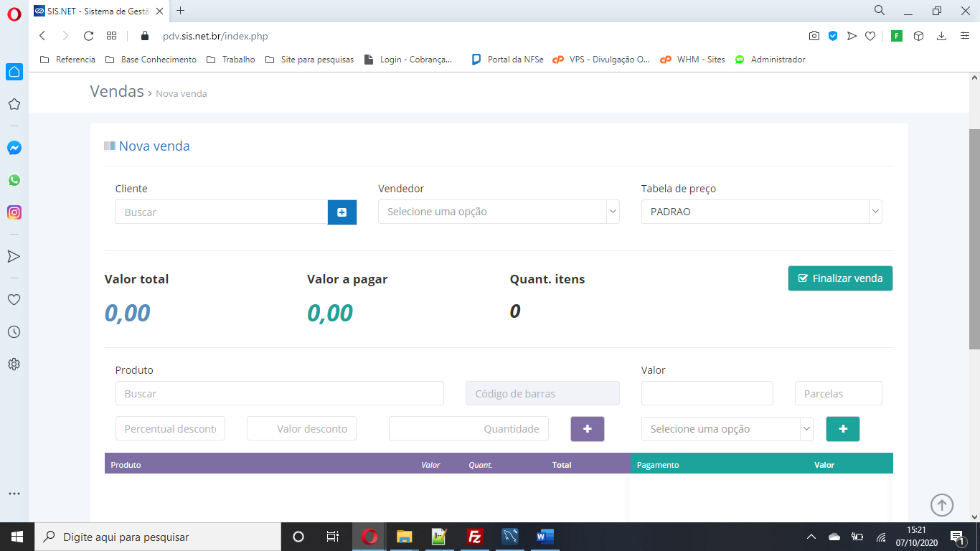Click Valor desconto field
980x551 pixels.
point(301,428)
